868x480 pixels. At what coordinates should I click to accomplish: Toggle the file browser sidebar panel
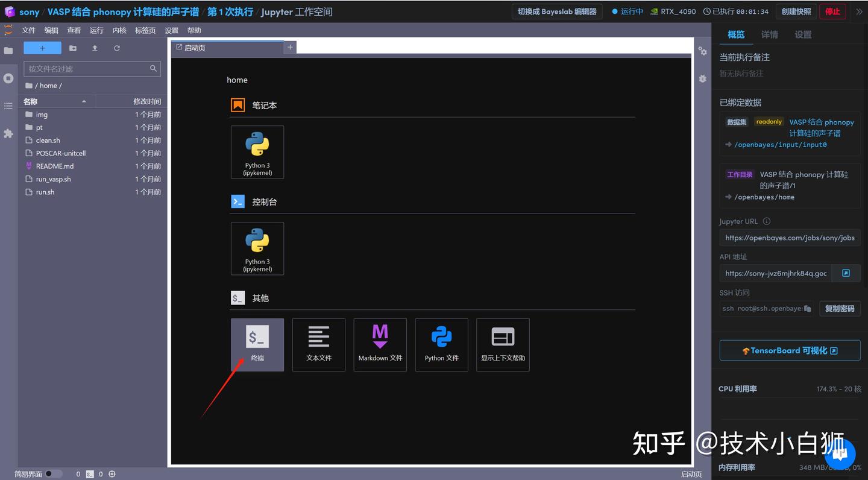click(8, 51)
